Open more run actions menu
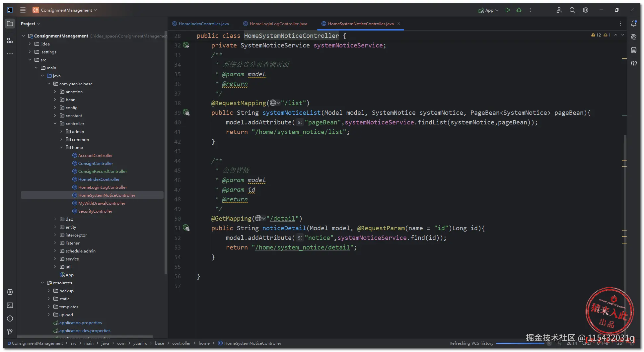644x352 pixels. point(530,10)
